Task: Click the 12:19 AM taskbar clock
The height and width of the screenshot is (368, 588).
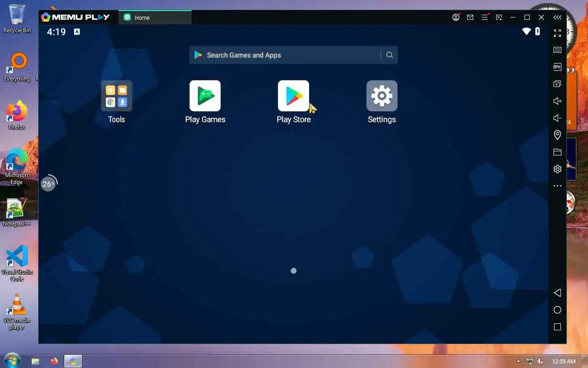Action: click(564, 362)
